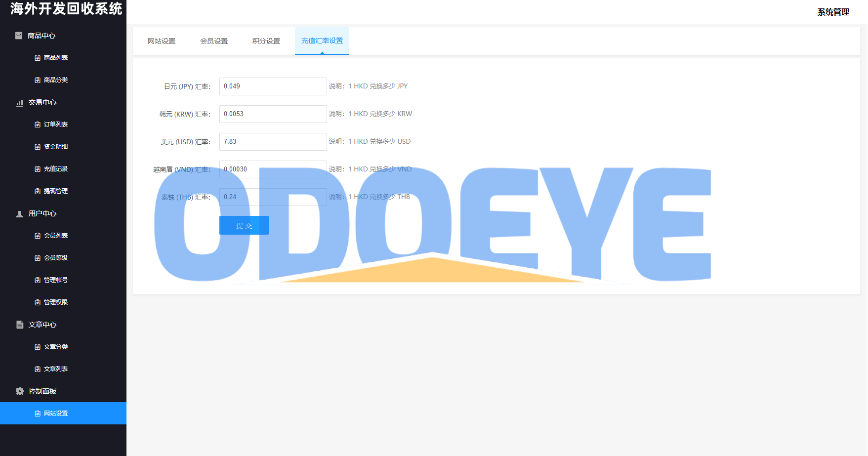
Task: Click the icon beside 提现管理
Action: (38, 191)
